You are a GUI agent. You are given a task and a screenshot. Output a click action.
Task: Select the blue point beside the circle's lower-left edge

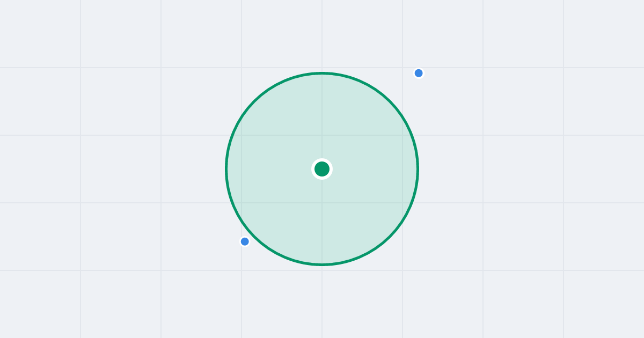245,241
